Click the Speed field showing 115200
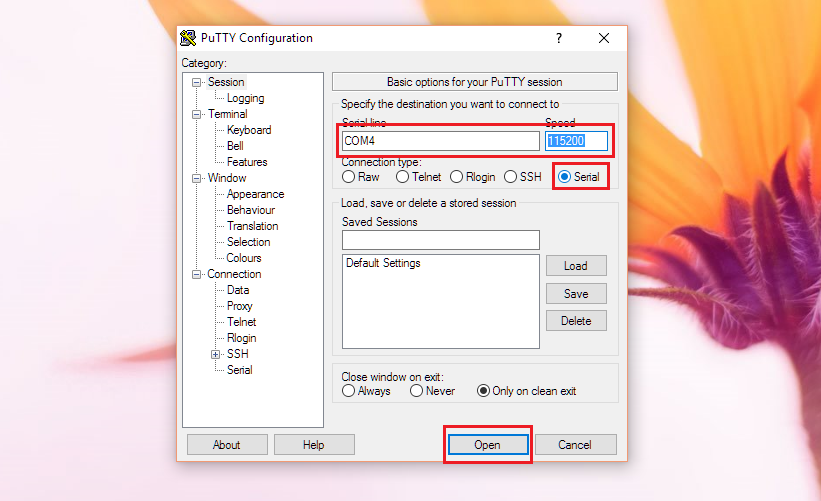Viewport: 821px width, 501px height. tap(576, 141)
